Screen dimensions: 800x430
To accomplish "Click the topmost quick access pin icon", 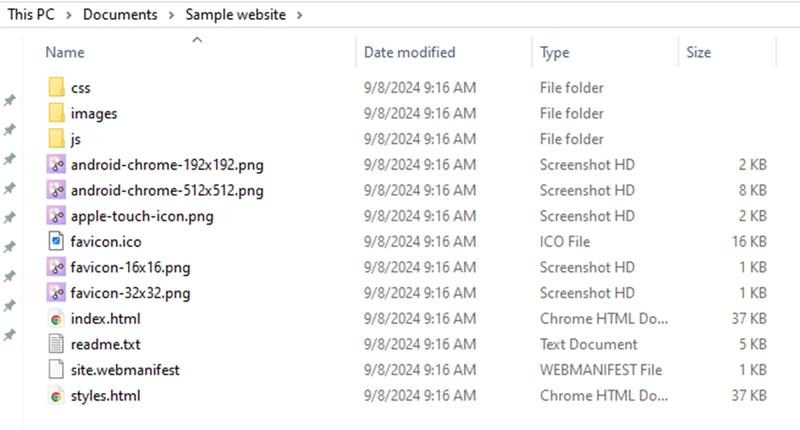I will (x=10, y=100).
